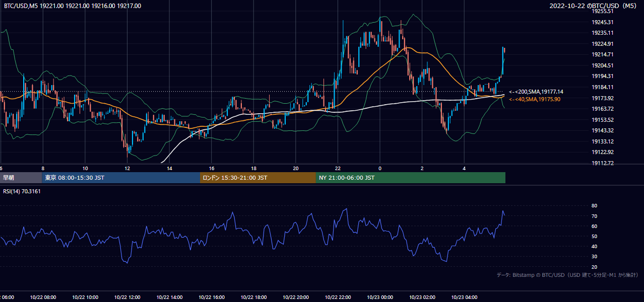Select the 19143.32 price axis label
Viewport: 644px width, 302px height.
point(602,130)
